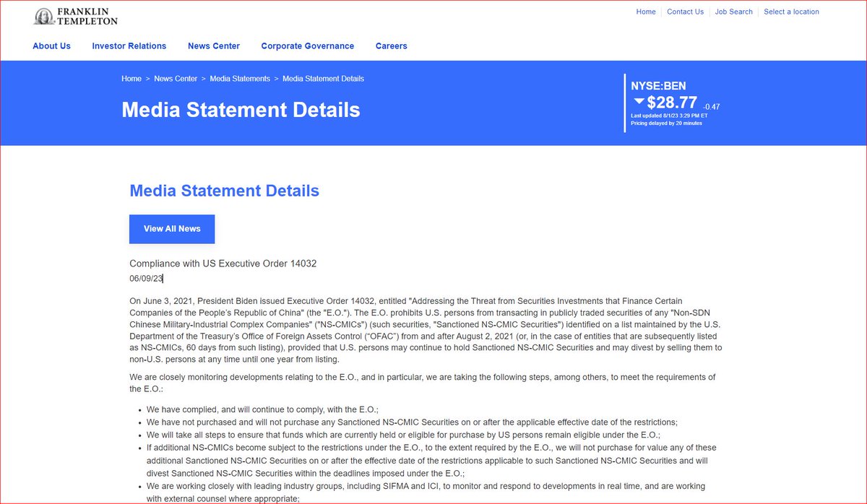Click the blue Media Statement Details heading
867x504 pixels.
(x=224, y=191)
